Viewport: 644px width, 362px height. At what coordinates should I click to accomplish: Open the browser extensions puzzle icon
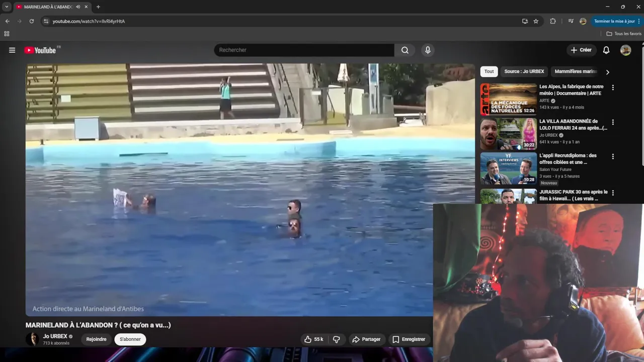pyautogui.click(x=553, y=21)
